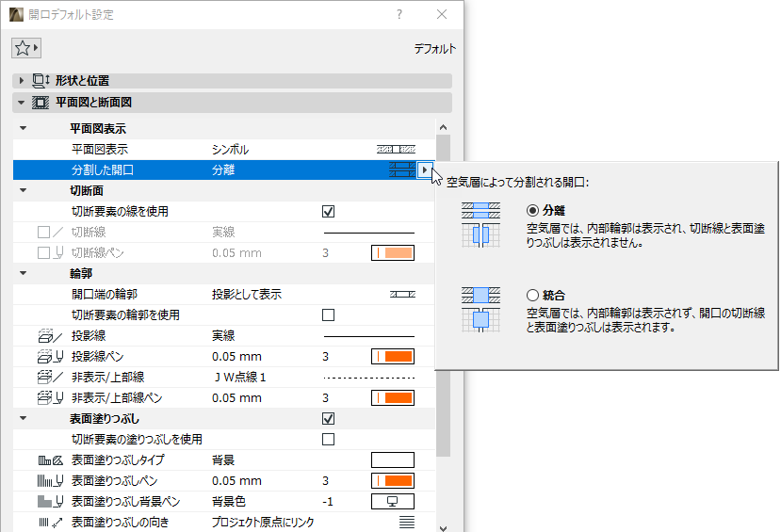Click the 切断線 solid line selector

(369, 233)
